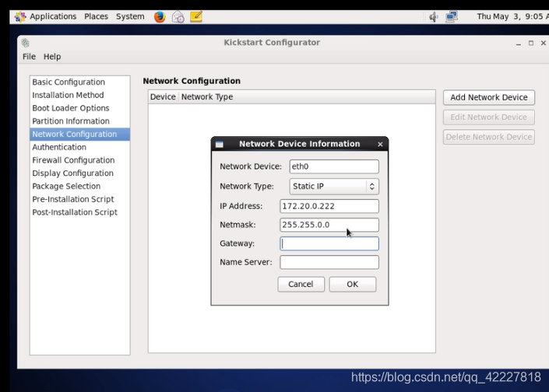Screen dimensions: 549x392
Task: Select Basic Configuration in the sidebar
Action: tap(80, 82)
